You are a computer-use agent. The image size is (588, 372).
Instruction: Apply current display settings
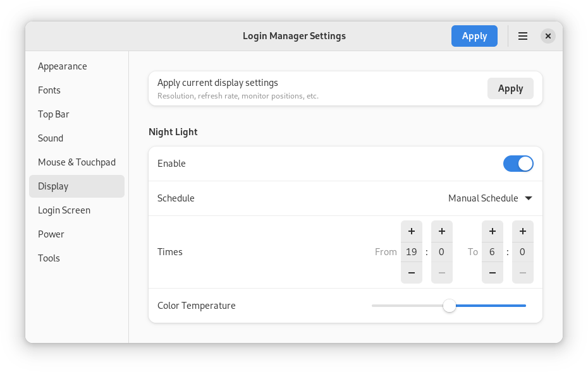(510, 88)
